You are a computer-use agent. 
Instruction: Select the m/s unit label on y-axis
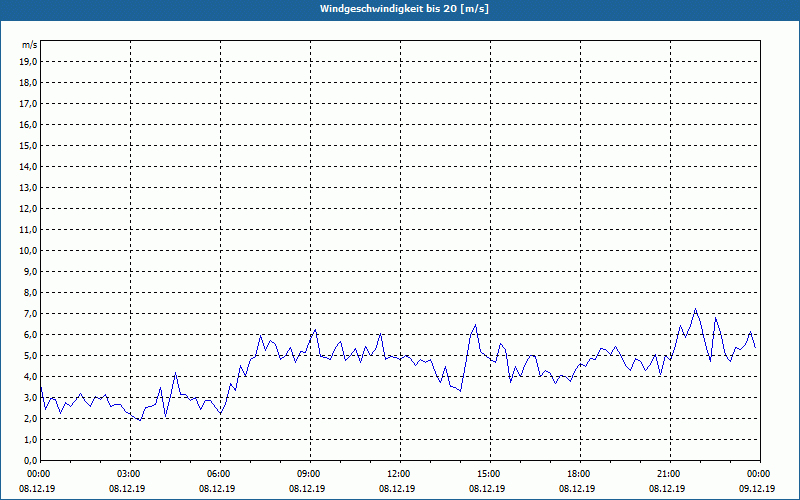coord(30,45)
